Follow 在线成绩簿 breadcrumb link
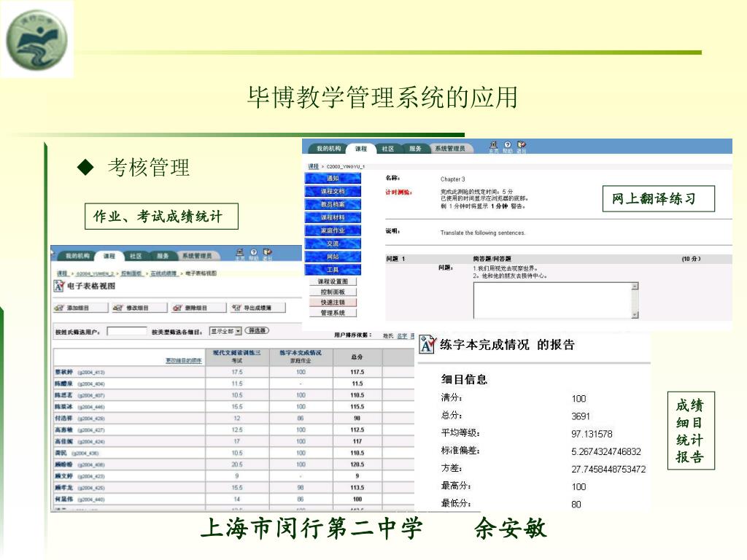 coord(163,273)
